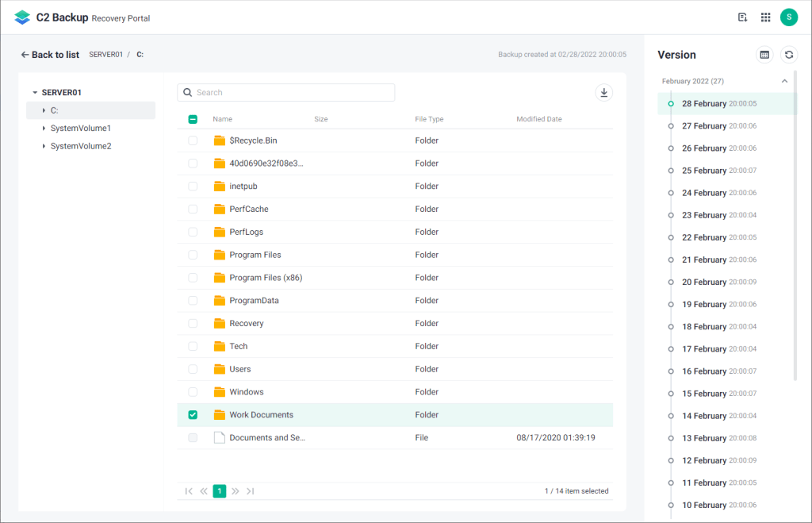Open the calendar view in Version panel
Screen dimensions: 812x523
pyautogui.click(x=764, y=55)
